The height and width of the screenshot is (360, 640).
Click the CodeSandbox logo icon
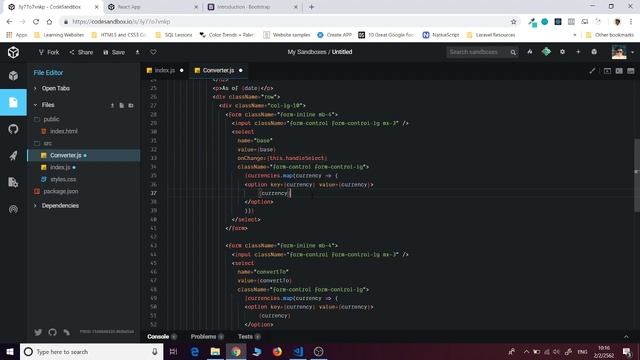point(13,52)
